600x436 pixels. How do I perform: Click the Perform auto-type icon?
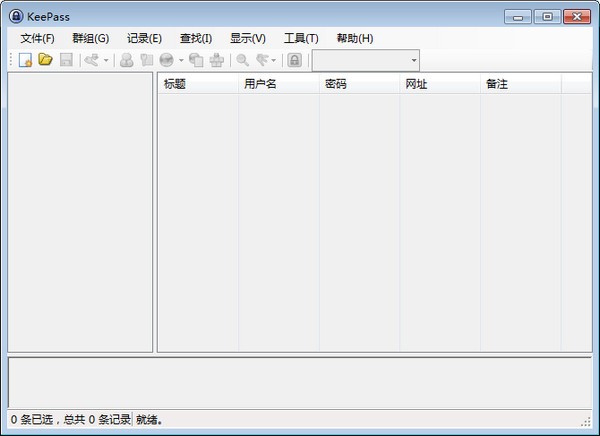coord(217,61)
